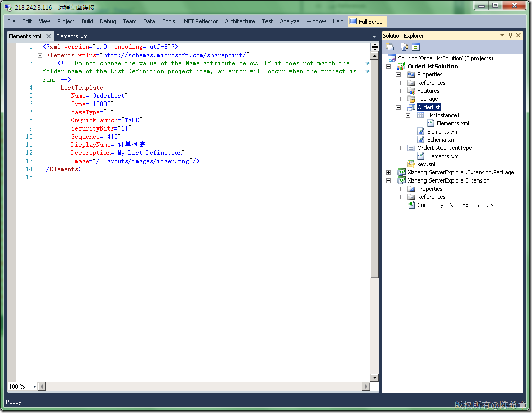Select key.snk in Solution Explorer
This screenshot has height=413, width=532.
coord(427,164)
